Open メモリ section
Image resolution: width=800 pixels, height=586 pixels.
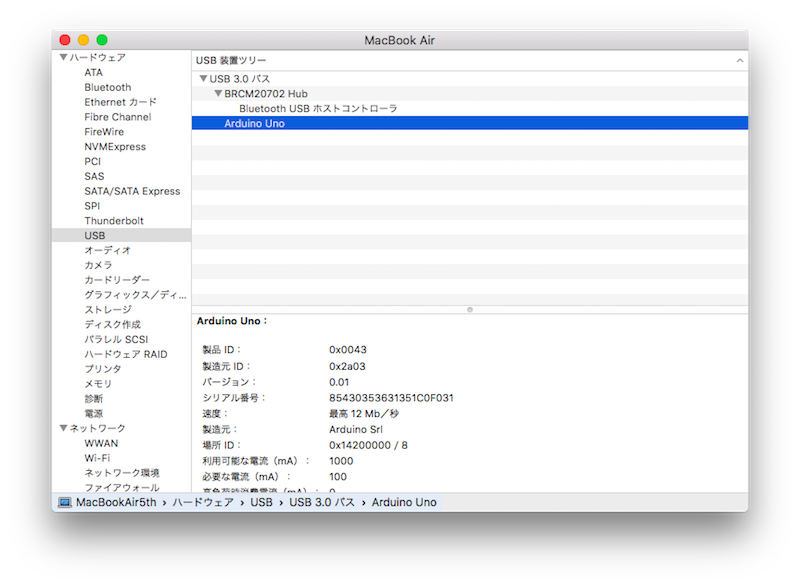click(98, 383)
